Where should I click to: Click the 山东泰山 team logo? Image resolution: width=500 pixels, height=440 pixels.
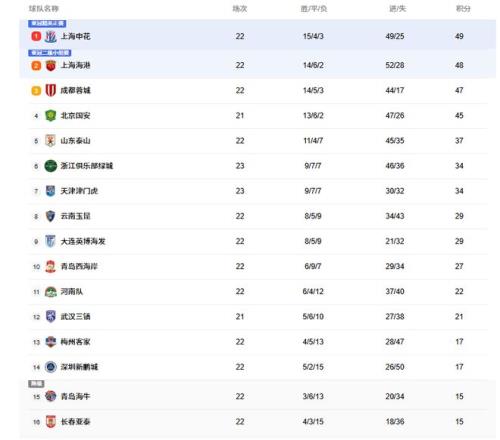pos(51,141)
